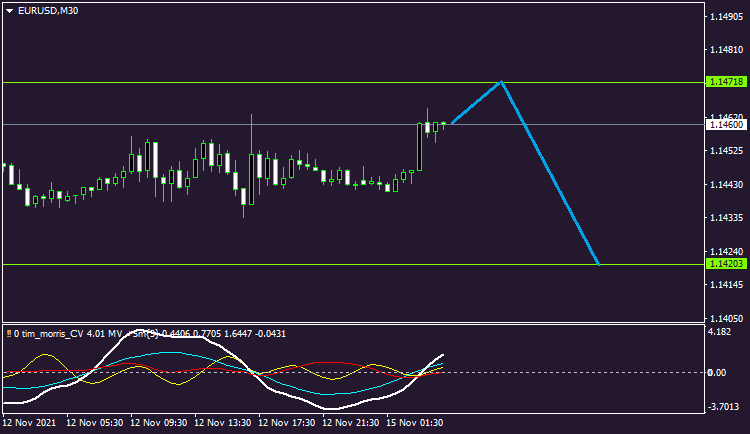The image size is (750, 434).
Task: Select the current price label 1.14600
Action: pyautogui.click(x=726, y=124)
